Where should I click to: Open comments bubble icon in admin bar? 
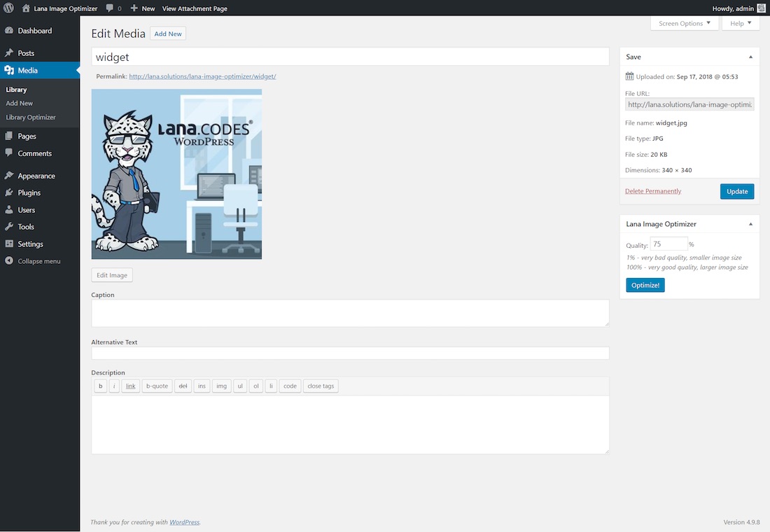click(109, 8)
